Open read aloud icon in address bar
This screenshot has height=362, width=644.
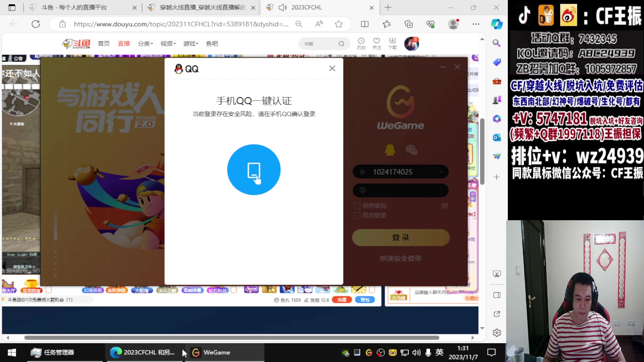click(x=319, y=24)
